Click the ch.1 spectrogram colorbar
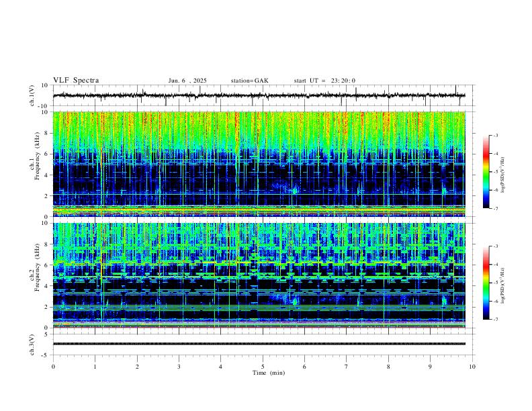Viewport: 532px width, 411px height. (x=486, y=172)
